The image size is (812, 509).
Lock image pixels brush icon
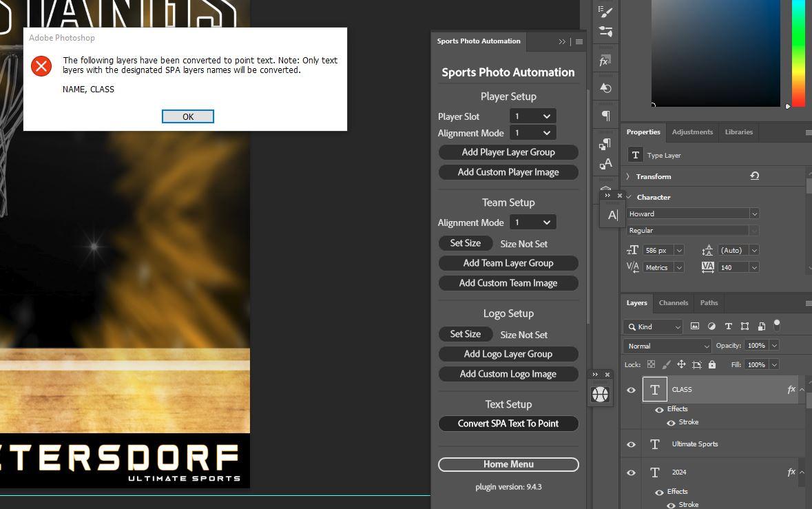(667, 364)
